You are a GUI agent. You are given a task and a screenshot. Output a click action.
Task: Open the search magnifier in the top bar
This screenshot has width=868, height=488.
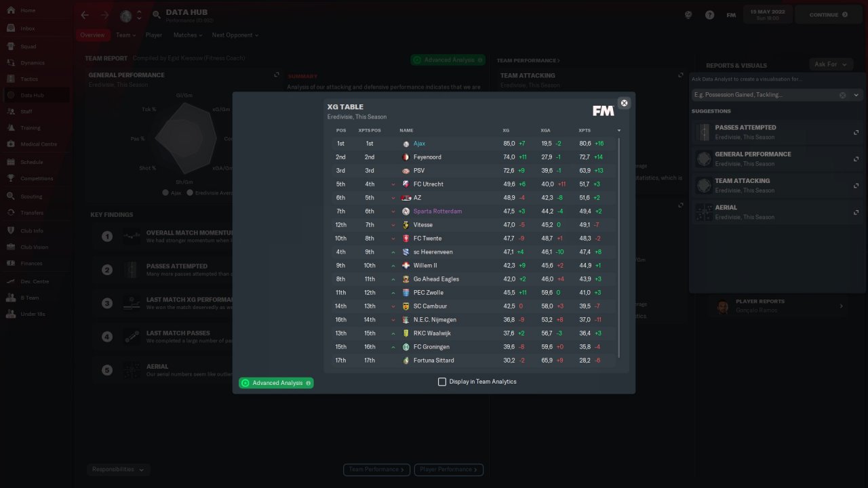(157, 15)
